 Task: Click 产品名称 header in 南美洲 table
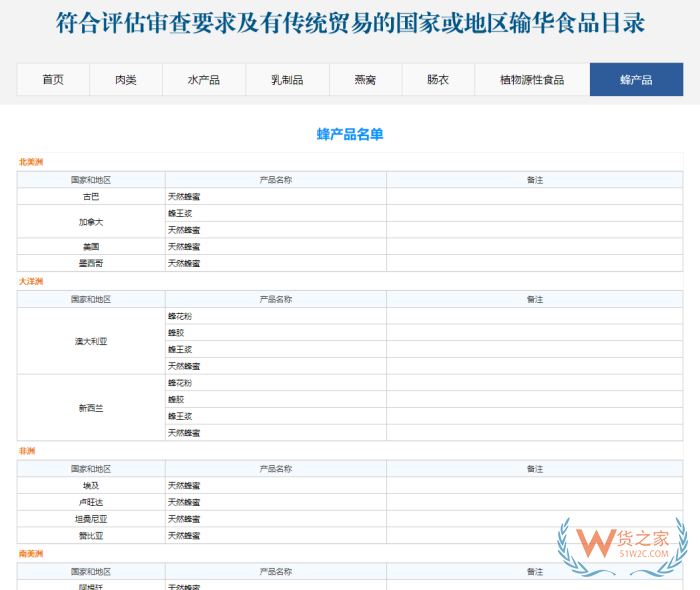pos(276,572)
